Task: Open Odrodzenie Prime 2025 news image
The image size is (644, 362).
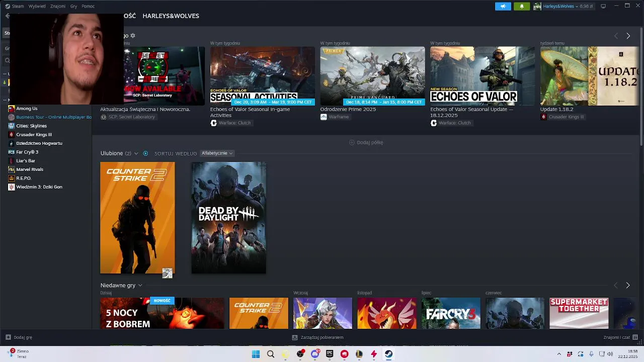Action: tap(372, 76)
